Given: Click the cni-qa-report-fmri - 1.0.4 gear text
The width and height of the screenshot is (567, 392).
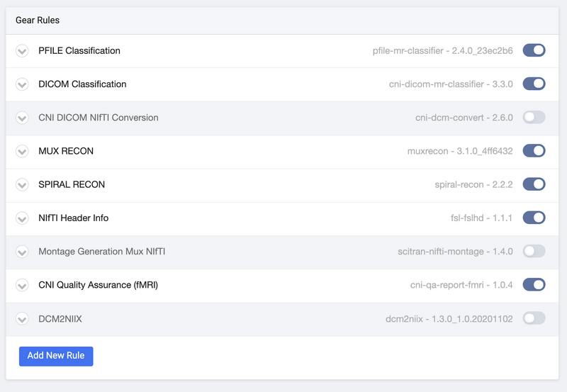Looking at the screenshot, I should (x=461, y=285).
